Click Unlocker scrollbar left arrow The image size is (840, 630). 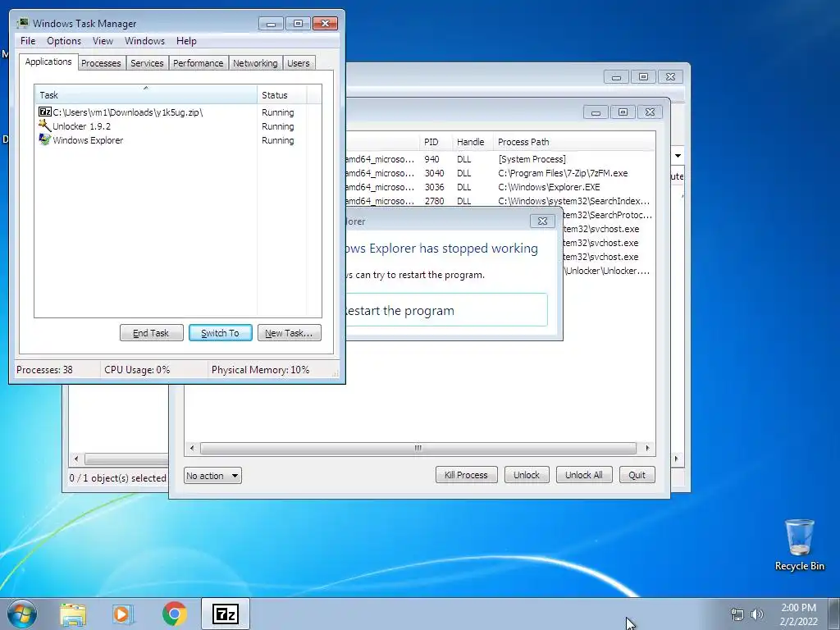click(192, 448)
